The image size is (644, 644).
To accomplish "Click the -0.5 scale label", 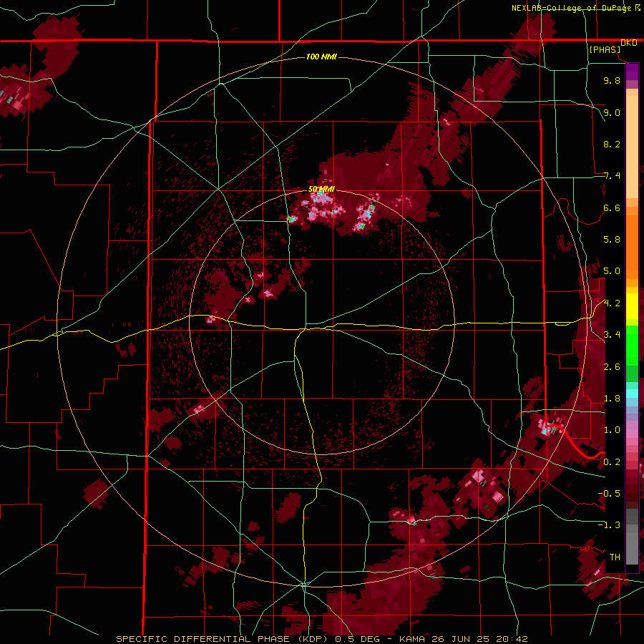I will tap(609, 494).
